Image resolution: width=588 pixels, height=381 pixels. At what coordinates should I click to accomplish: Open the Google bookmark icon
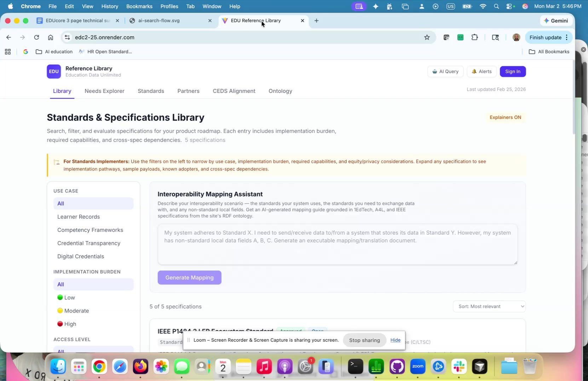[25, 52]
